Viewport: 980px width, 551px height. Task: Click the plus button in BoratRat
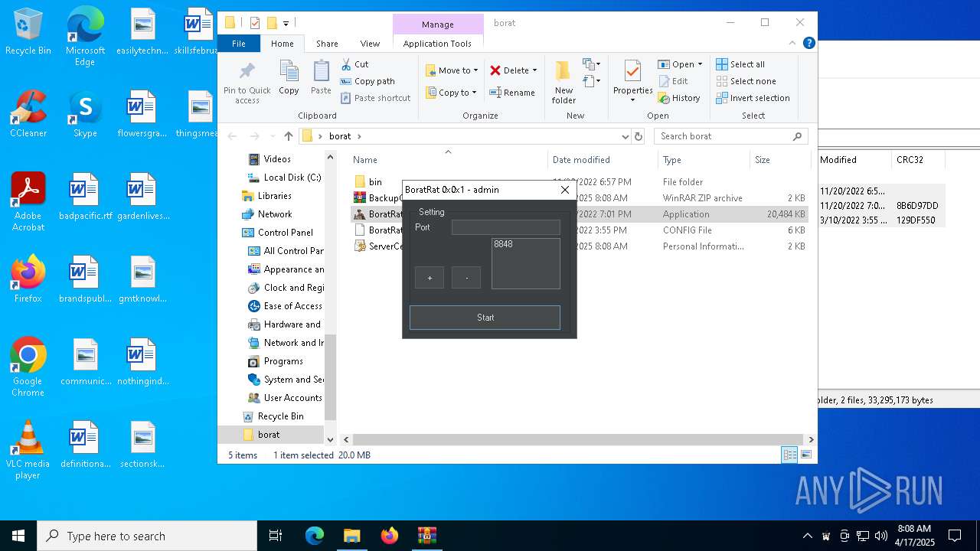(430, 278)
